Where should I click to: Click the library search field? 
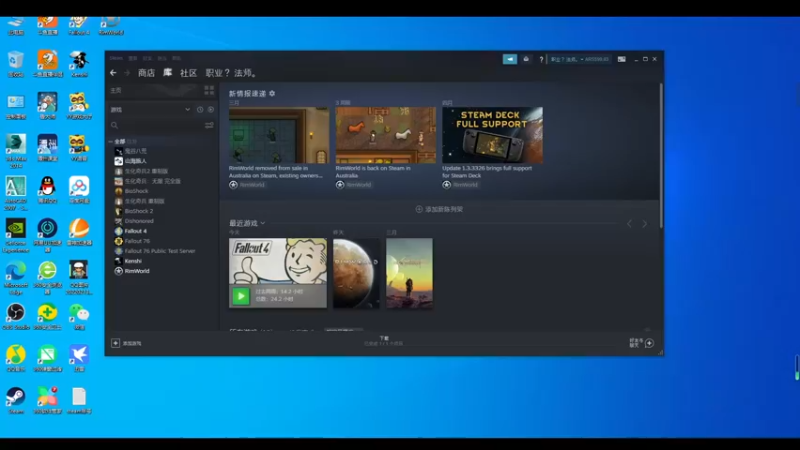coord(156,125)
